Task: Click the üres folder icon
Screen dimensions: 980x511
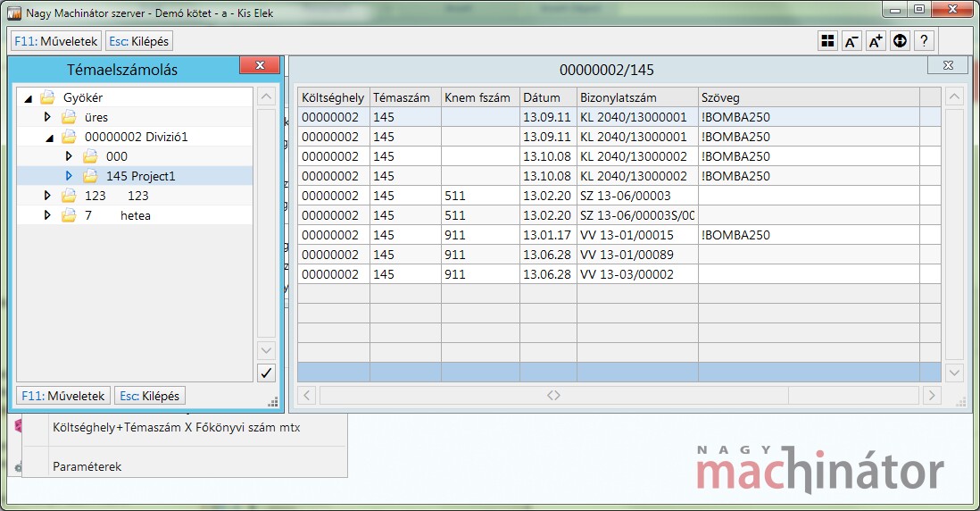Action: pos(69,117)
